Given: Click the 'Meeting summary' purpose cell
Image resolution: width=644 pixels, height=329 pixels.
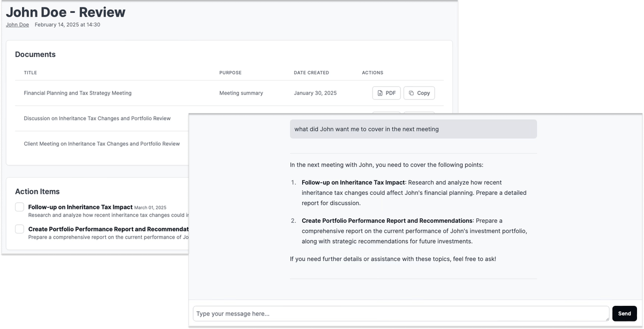Looking at the screenshot, I should click(241, 93).
